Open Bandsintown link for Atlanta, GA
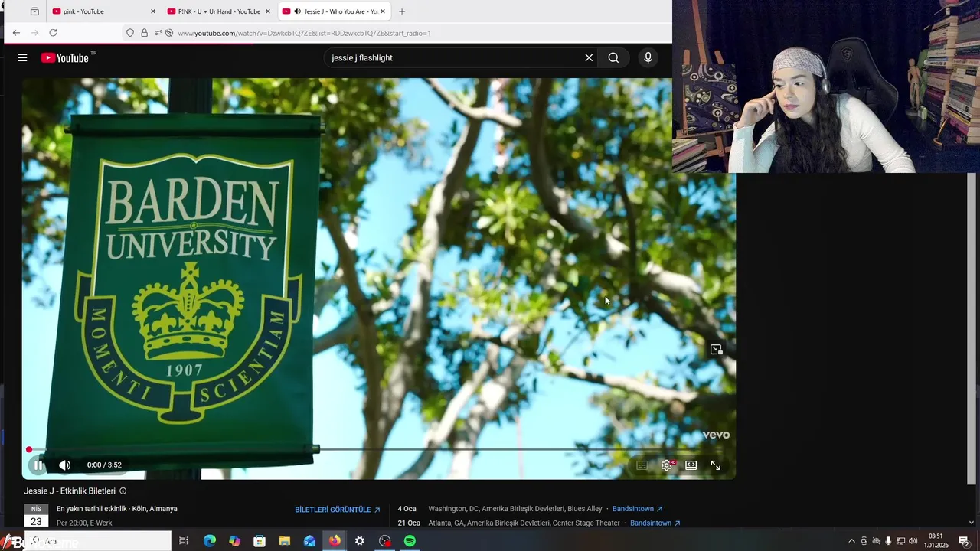Screen dimensions: 980x551 655,523
